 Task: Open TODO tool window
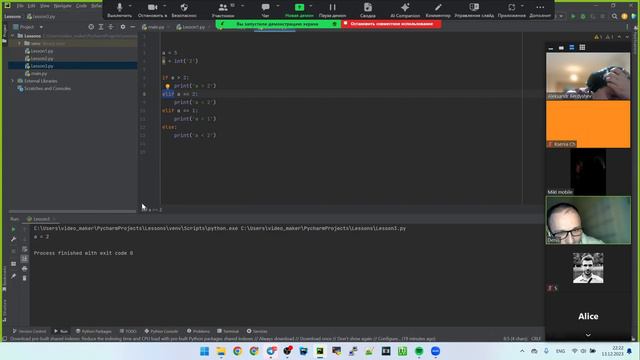point(128,331)
